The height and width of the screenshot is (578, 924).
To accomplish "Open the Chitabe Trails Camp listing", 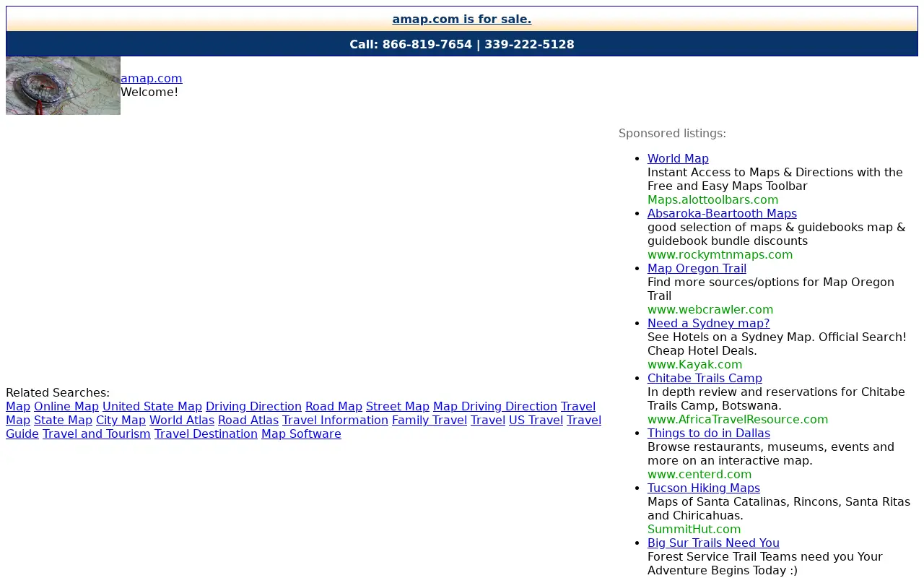I will 705,378.
